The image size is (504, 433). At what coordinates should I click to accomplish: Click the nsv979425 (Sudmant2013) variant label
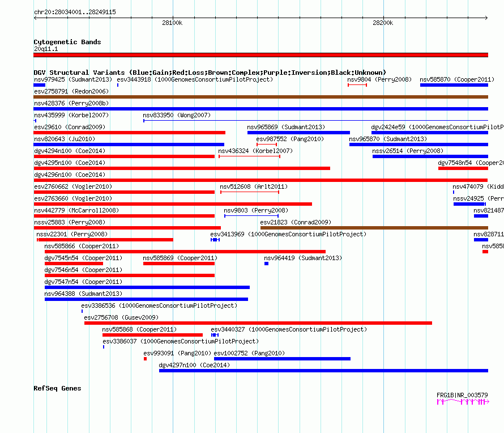pos(73,79)
